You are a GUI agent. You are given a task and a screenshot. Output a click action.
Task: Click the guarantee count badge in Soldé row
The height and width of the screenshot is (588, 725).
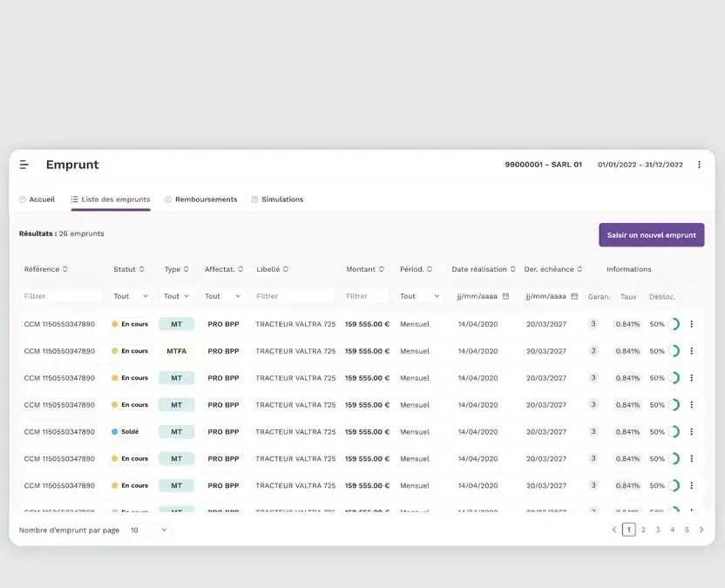[593, 431]
